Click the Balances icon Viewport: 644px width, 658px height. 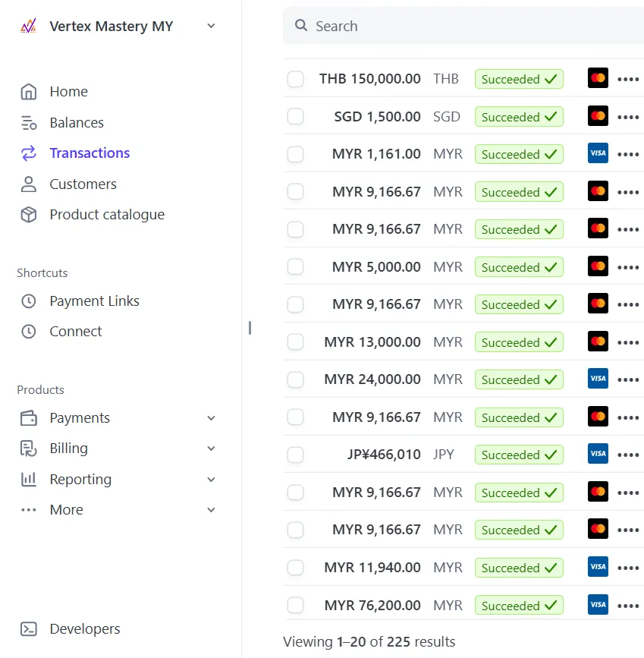coord(29,123)
